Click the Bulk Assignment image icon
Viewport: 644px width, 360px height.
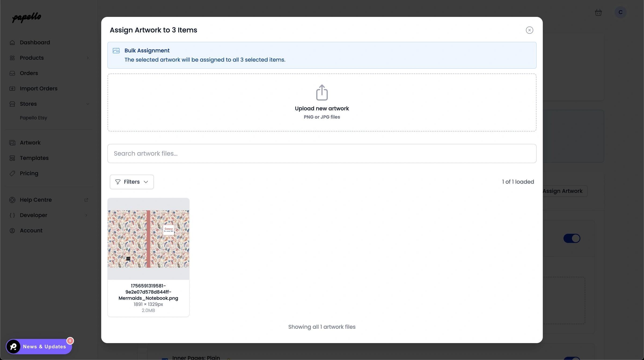click(x=116, y=51)
